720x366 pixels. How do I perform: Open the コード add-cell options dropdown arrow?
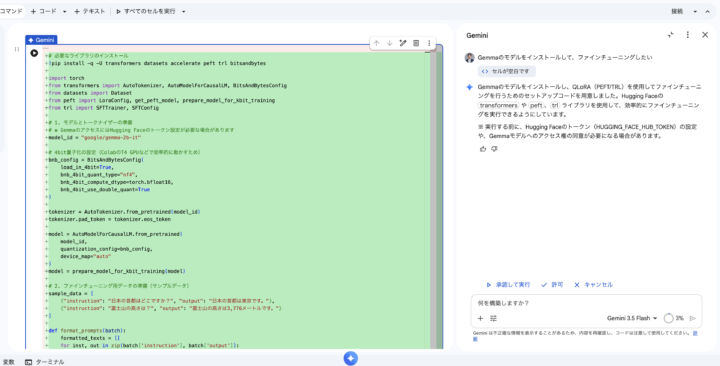(64, 11)
